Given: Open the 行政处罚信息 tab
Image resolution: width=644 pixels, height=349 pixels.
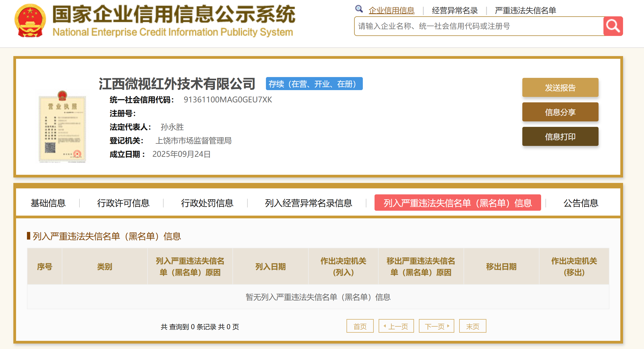Looking at the screenshot, I should click(207, 203).
